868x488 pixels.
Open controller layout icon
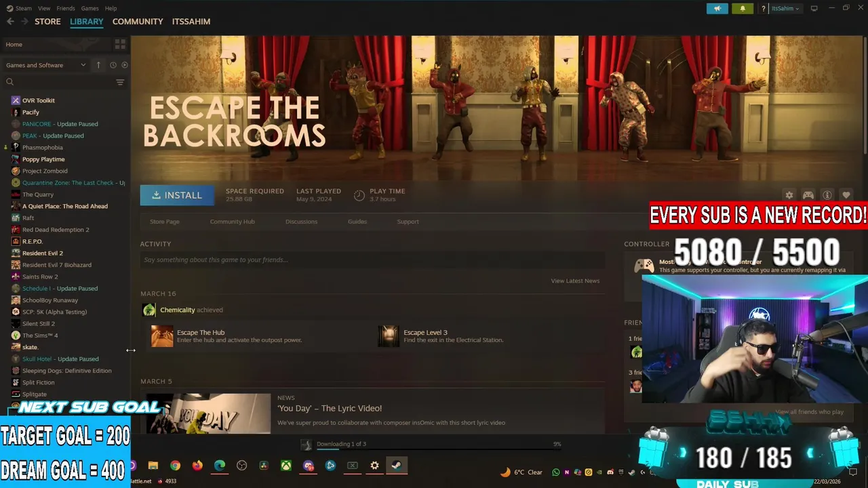[x=808, y=195]
